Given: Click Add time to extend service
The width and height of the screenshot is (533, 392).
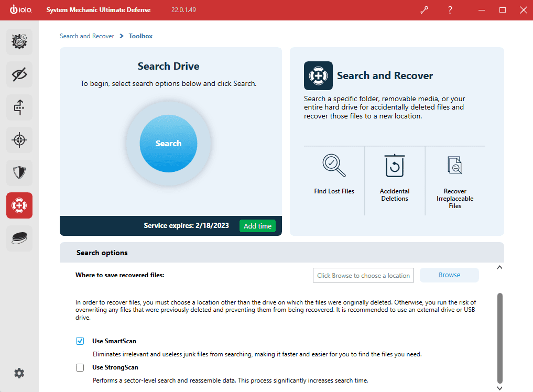Looking at the screenshot, I should (257, 225).
